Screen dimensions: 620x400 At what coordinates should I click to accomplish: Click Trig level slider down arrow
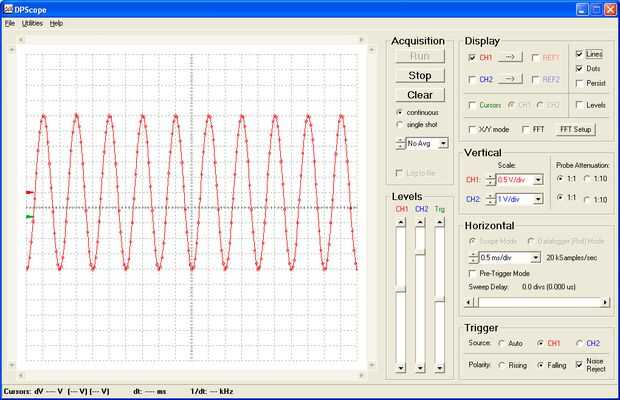[x=439, y=368]
